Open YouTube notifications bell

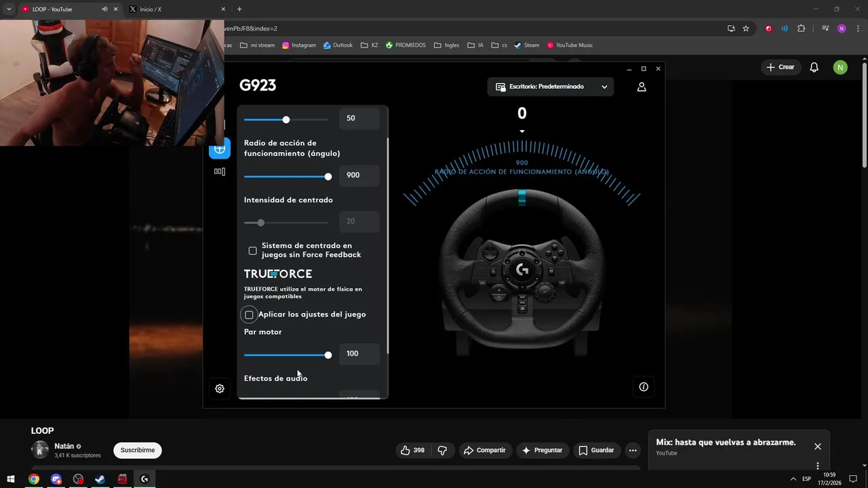tap(814, 67)
